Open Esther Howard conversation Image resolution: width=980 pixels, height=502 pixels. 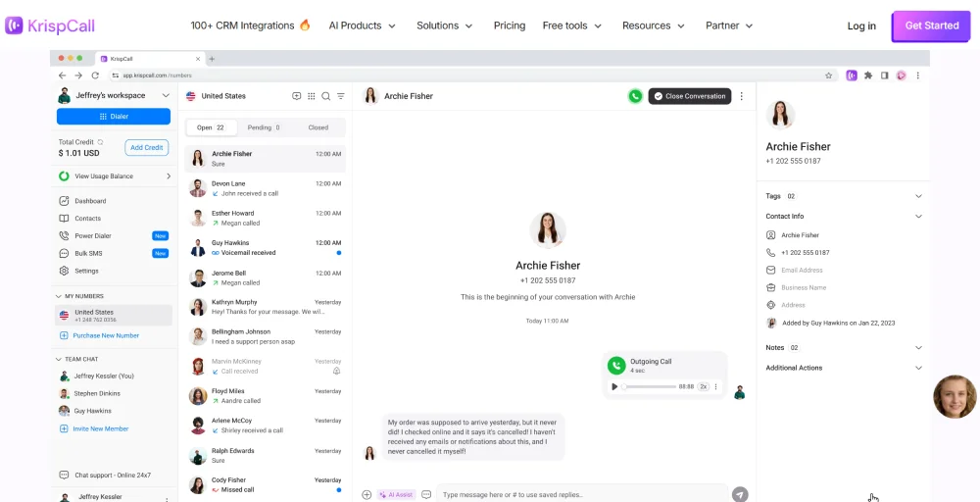tap(265, 218)
